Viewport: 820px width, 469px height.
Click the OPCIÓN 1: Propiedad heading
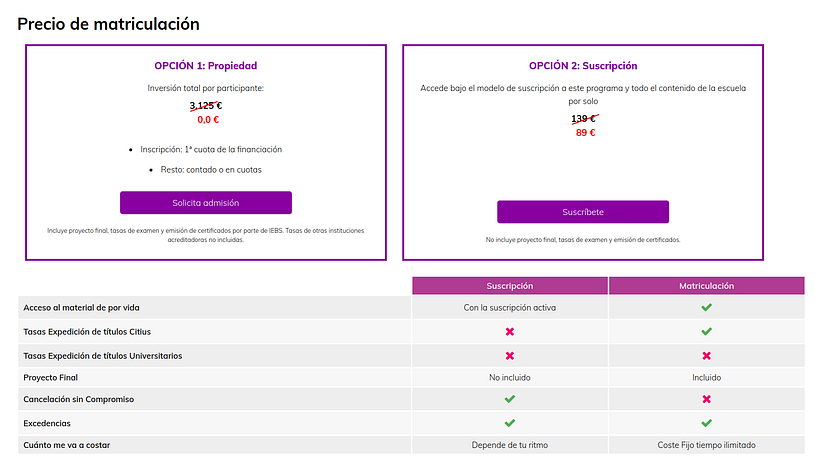tap(206, 66)
